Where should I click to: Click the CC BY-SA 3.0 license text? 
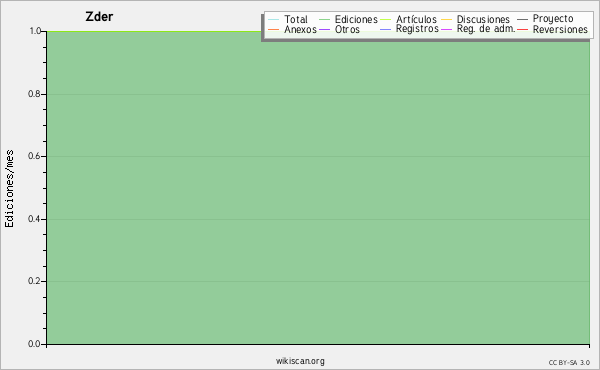569,363
